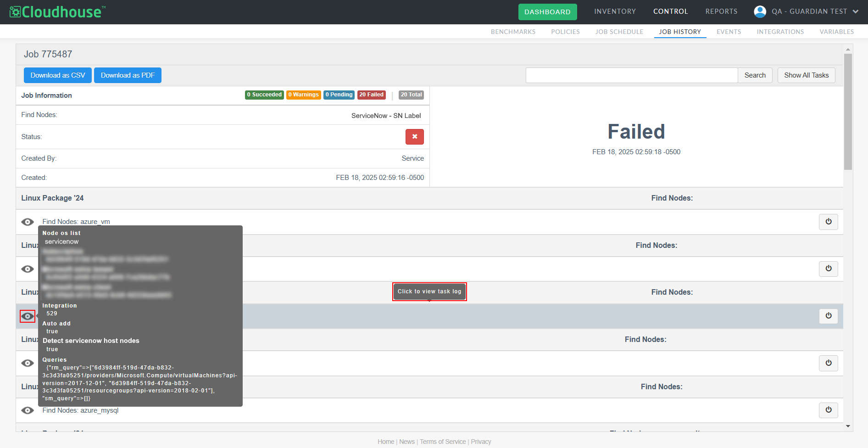Open the Privacy footer link
Image resolution: width=868 pixels, height=448 pixels.
click(481, 442)
